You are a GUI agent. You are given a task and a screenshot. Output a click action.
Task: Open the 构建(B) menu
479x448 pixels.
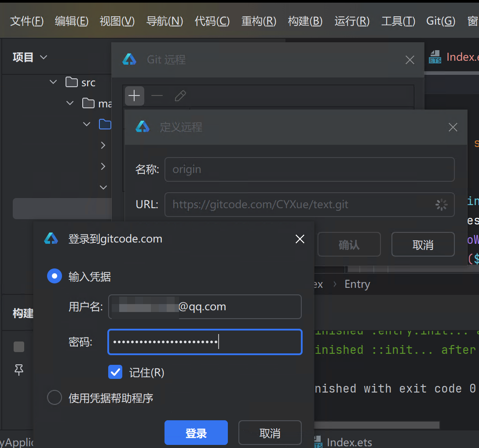(305, 21)
